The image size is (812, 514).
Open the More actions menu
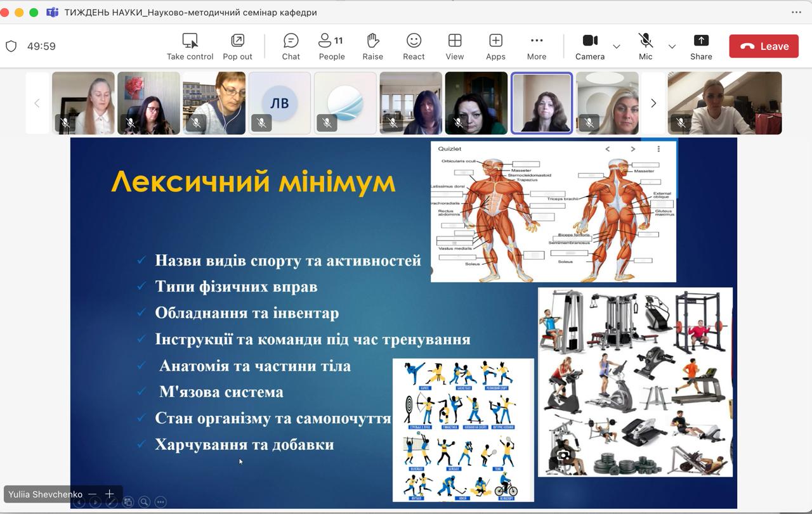coord(536,46)
